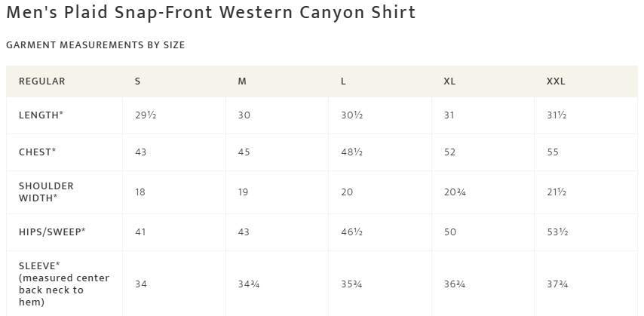644x316 pixels.
Task: Select the XXL size column header
Action: pyautogui.click(x=556, y=81)
